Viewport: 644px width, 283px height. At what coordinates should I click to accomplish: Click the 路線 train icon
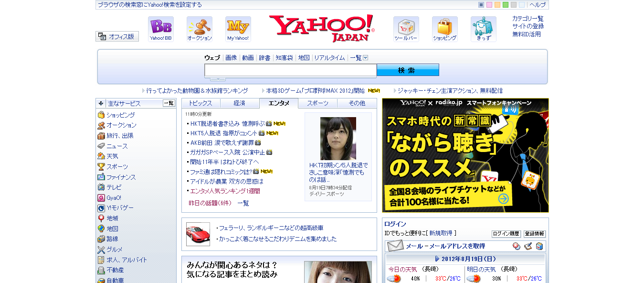tap(101, 239)
